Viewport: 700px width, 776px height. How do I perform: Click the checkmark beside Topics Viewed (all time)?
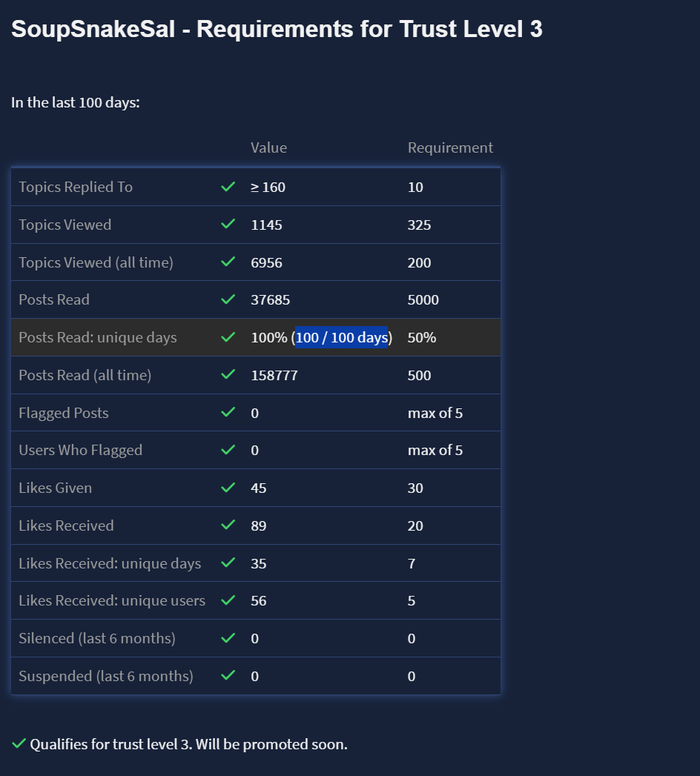click(x=228, y=262)
